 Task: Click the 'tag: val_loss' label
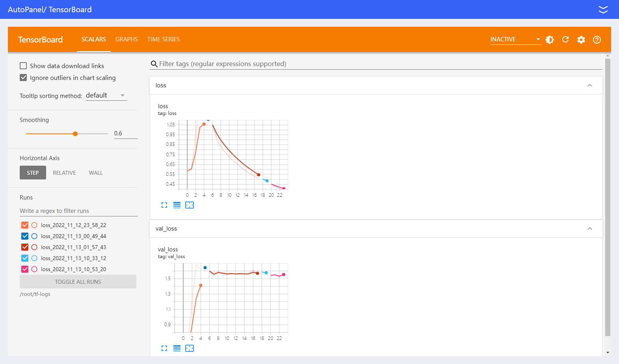pyautogui.click(x=171, y=257)
